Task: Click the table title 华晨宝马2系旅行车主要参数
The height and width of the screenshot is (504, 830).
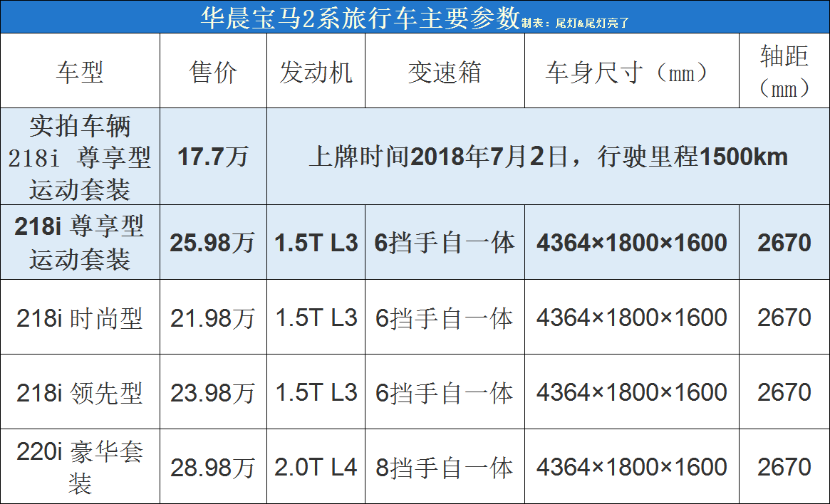Action: [360, 18]
